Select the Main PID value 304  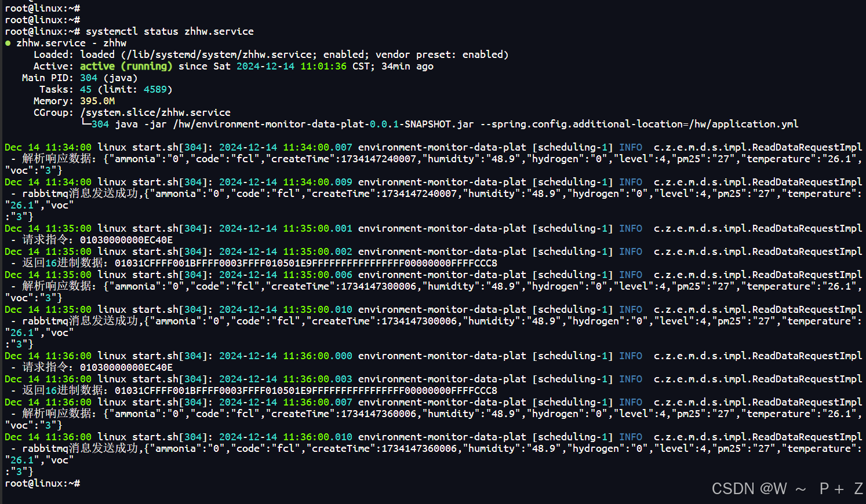pyautogui.click(x=88, y=77)
